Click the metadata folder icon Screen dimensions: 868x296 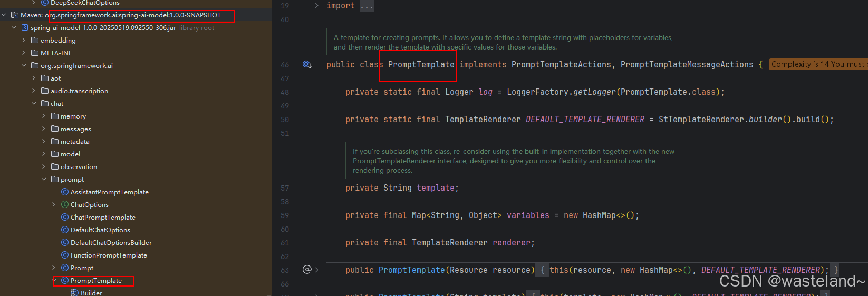[55, 142]
